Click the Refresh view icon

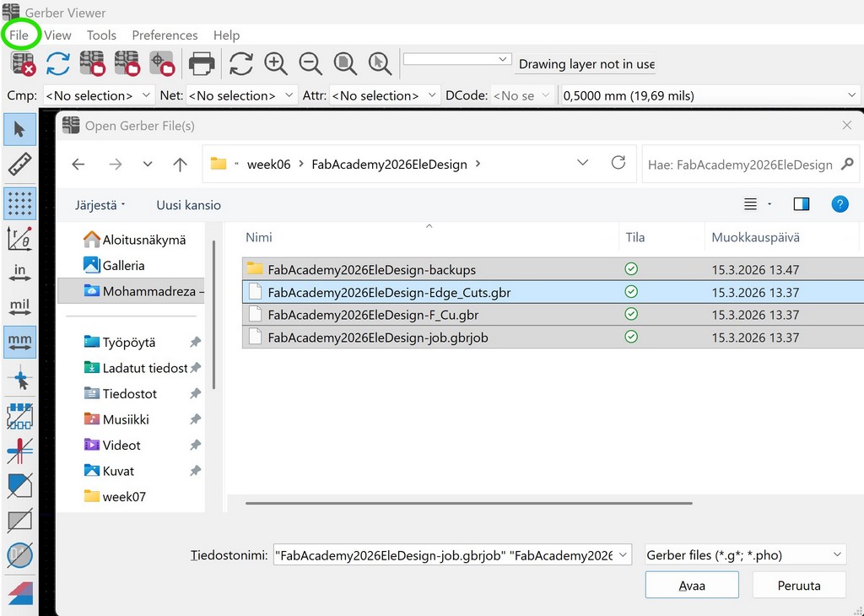tap(240, 63)
